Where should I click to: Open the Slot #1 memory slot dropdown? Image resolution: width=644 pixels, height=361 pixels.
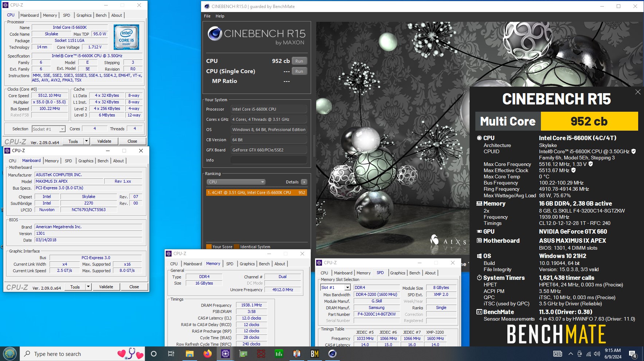pyautogui.click(x=335, y=287)
